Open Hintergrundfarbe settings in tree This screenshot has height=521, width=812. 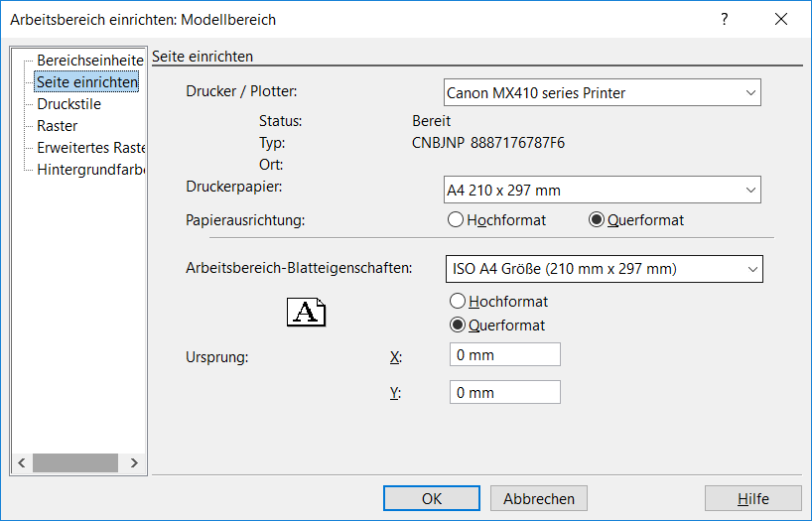point(90,170)
